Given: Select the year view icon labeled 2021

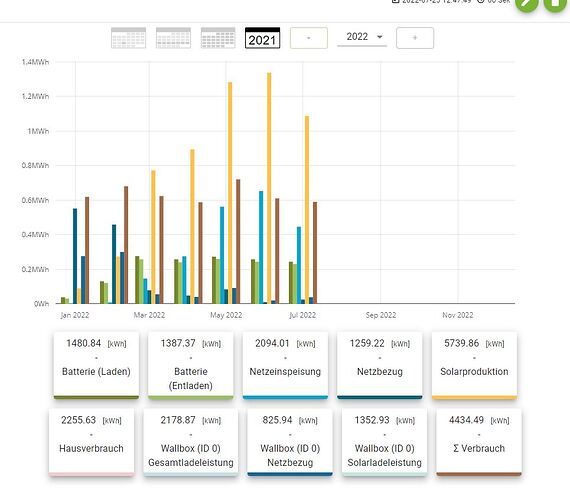Looking at the screenshot, I should pos(262,38).
